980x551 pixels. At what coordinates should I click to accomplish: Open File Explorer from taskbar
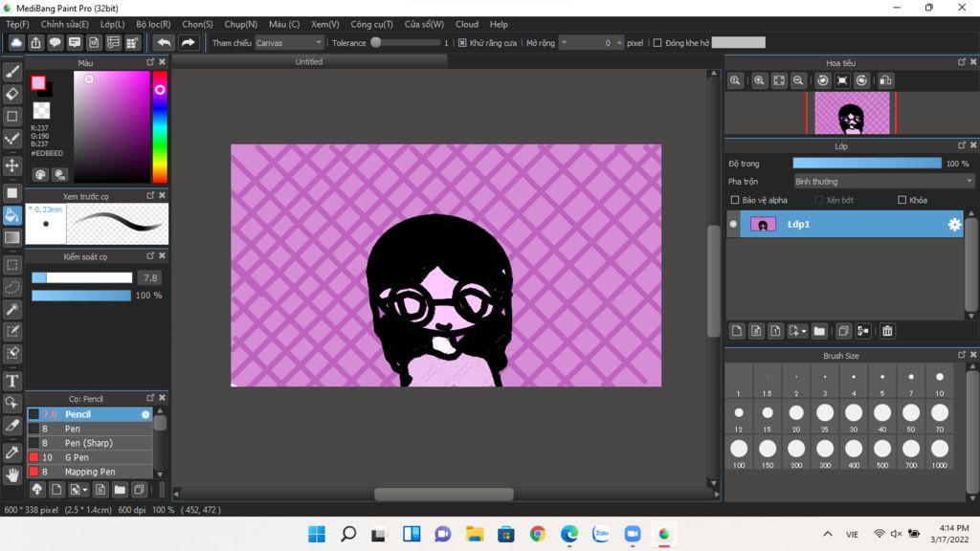[475, 534]
